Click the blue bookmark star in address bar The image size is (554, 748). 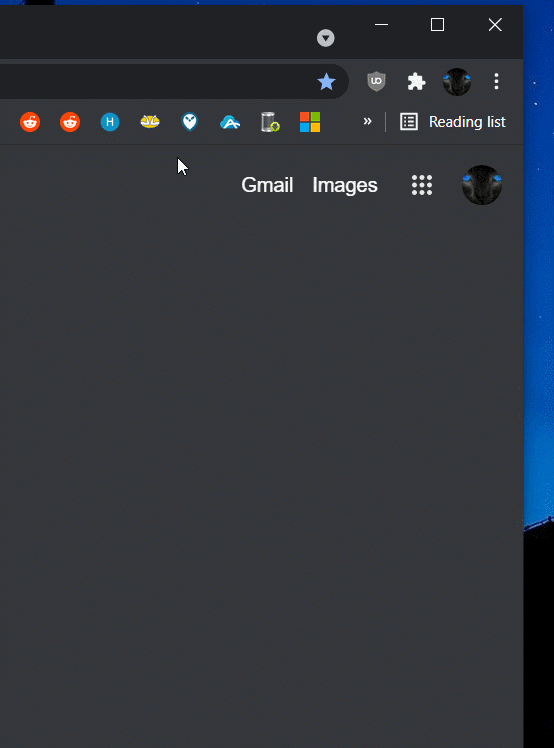point(326,82)
